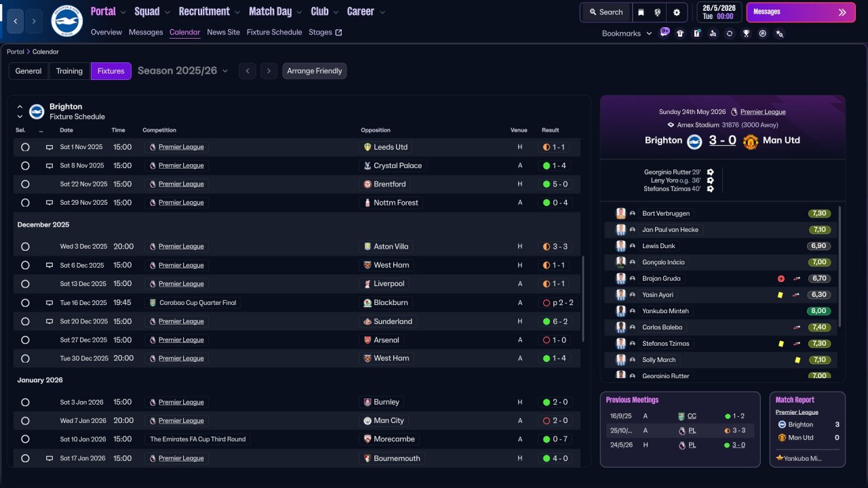The width and height of the screenshot is (868, 488).
Task: Click the Arrange Friendly button
Action: tap(315, 71)
